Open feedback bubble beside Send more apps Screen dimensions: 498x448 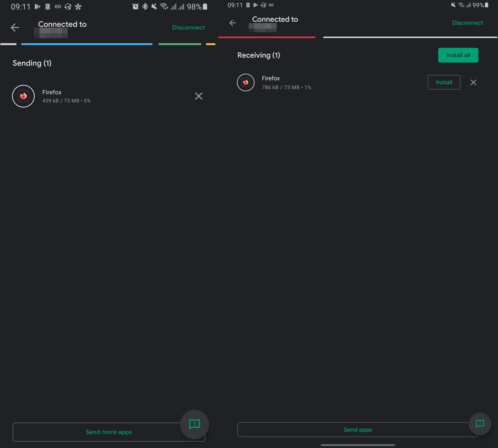(194, 424)
